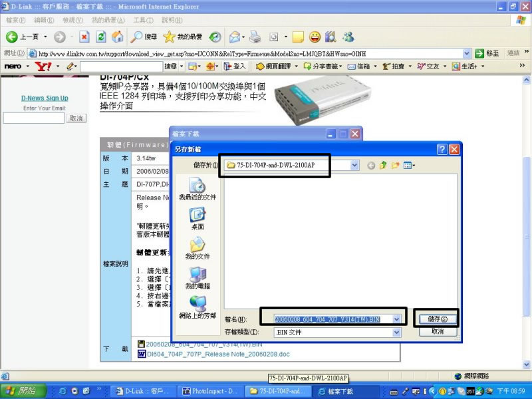
Task: Click the pencil icon in Yahoo toolbar
Action: (70, 66)
